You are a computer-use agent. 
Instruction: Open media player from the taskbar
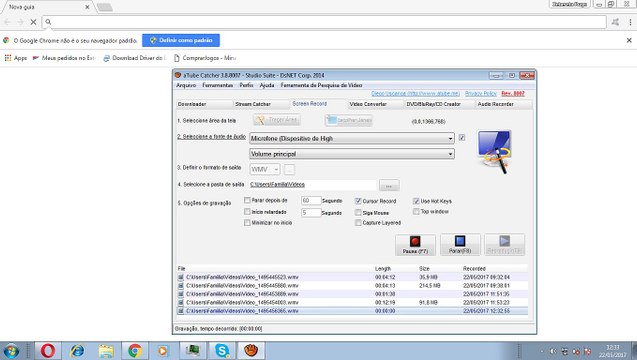163,351
